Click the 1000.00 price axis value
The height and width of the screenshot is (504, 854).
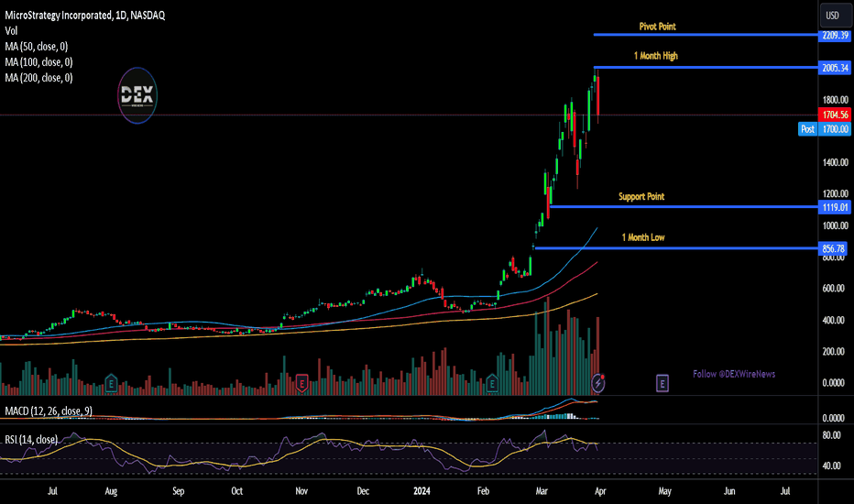(x=836, y=225)
